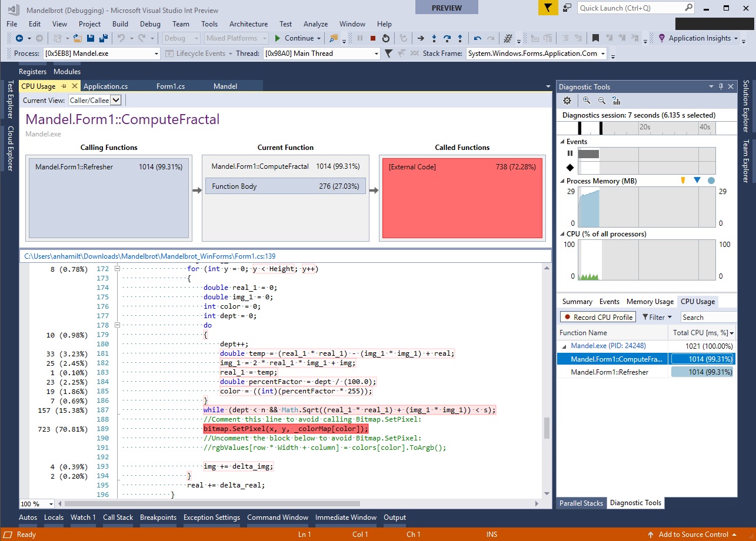Click the Step Over icon
The image size is (756, 541).
(447, 38)
